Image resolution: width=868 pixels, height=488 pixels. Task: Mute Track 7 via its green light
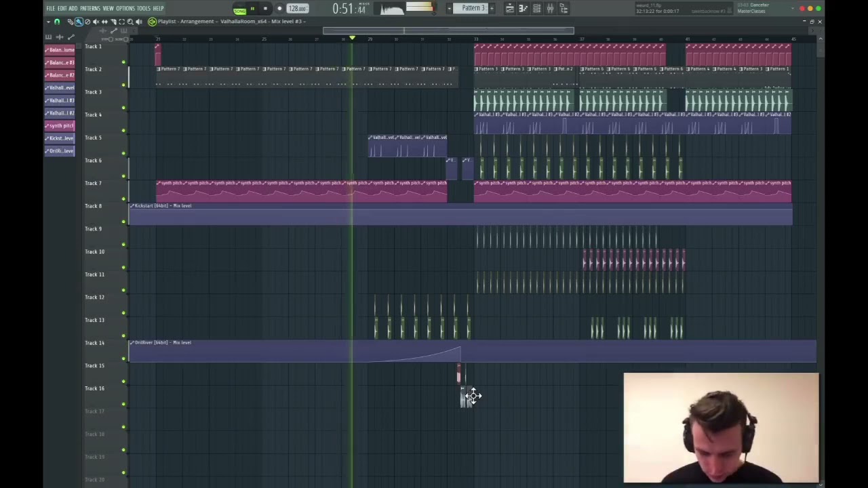click(x=123, y=199)
